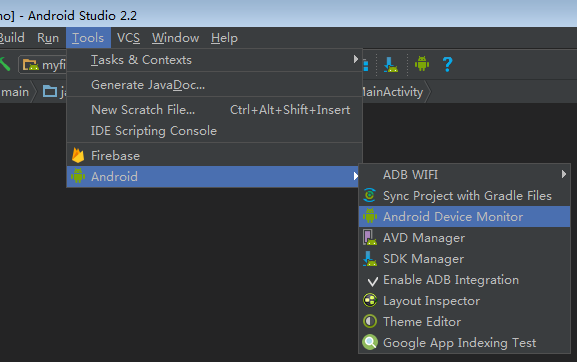
Task: Click the blue question mark help icon
Action: pos(447,64)
